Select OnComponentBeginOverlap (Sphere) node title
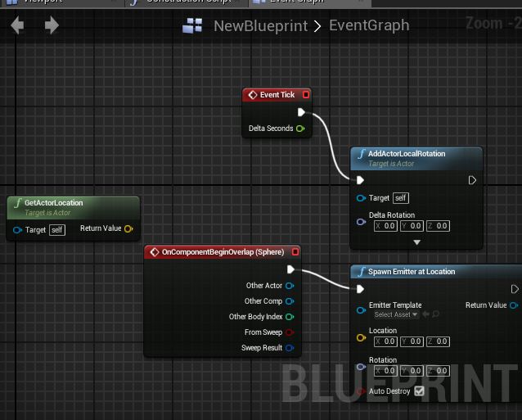This screenshot has width=522, height=420. (x=223, y=252)
